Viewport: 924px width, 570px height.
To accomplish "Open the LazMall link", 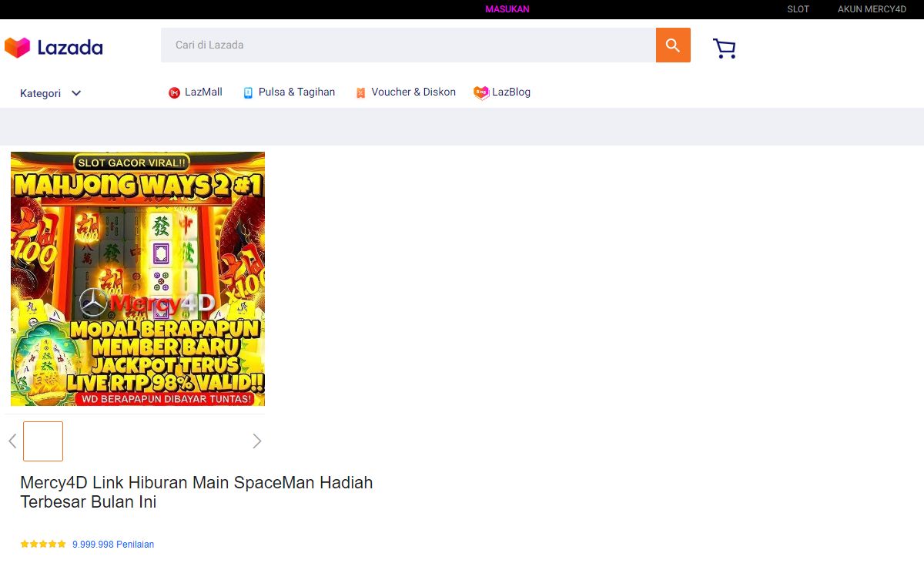I will click(x=203, y=92).
